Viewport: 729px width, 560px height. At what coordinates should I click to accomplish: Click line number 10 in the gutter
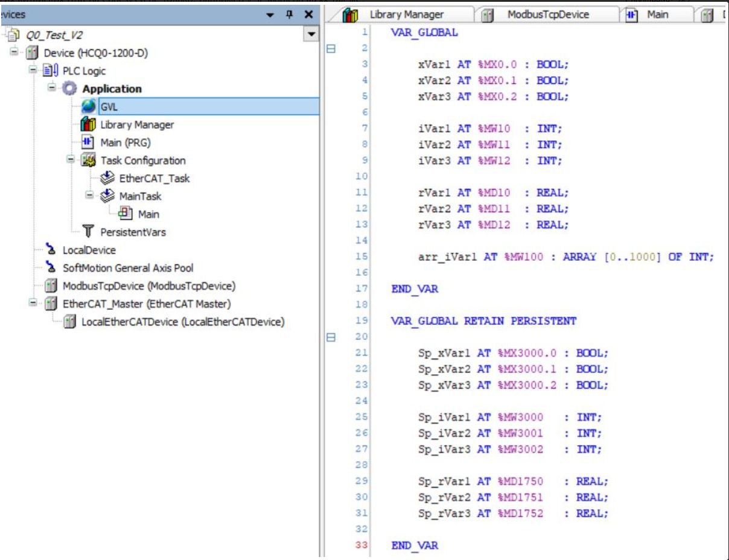362,177
